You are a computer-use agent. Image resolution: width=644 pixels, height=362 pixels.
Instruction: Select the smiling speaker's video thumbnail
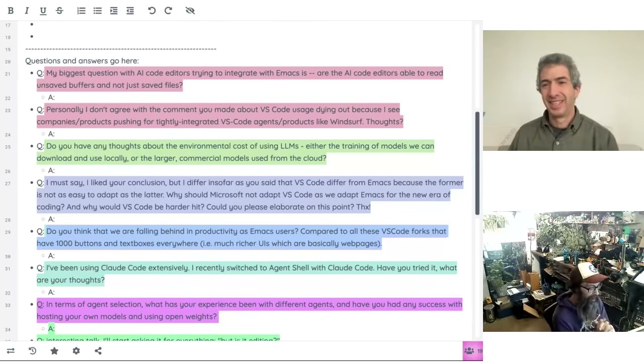pyautogui.click(x=563, y=90)
